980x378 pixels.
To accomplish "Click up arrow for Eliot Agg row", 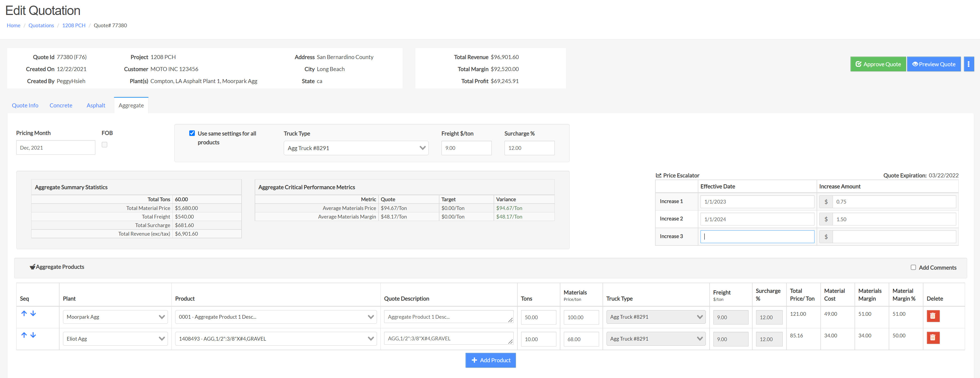I will click(x=24, y=335).
